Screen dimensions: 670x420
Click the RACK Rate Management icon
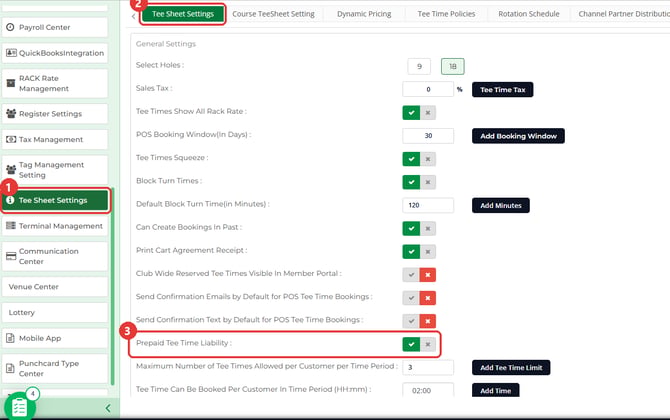[x=11, y=83]
